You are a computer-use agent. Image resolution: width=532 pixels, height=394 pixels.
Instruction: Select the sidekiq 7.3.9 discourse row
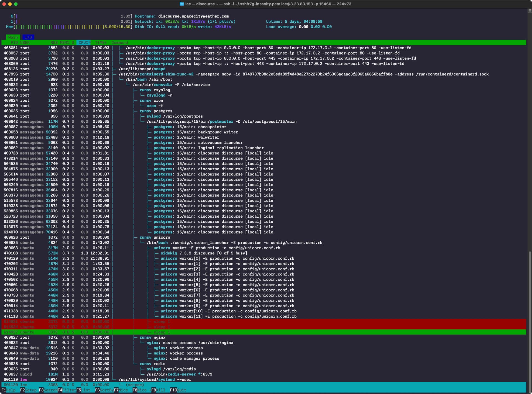coord(264,253)
